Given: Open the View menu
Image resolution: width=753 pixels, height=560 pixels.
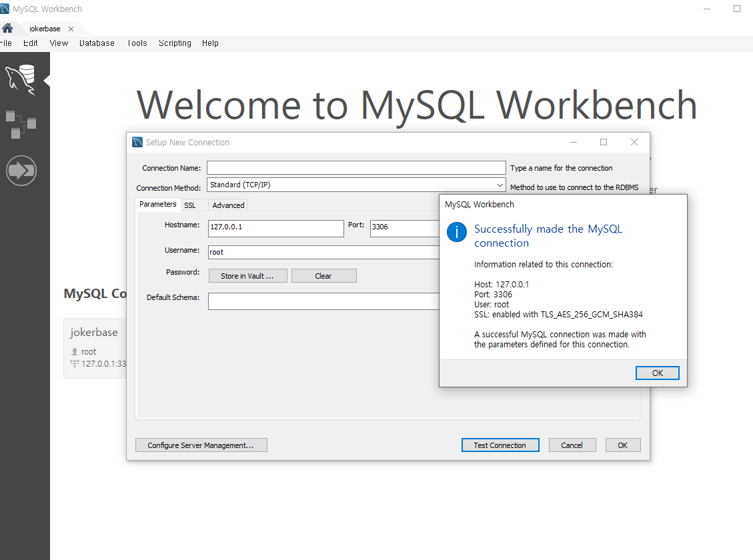Looking at the screenshot, I should (59, 43).
